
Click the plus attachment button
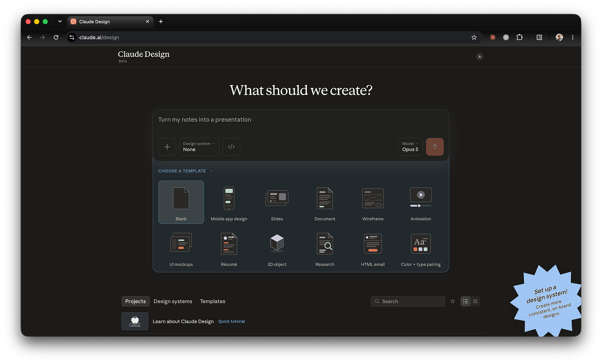[x=167, y=147]
